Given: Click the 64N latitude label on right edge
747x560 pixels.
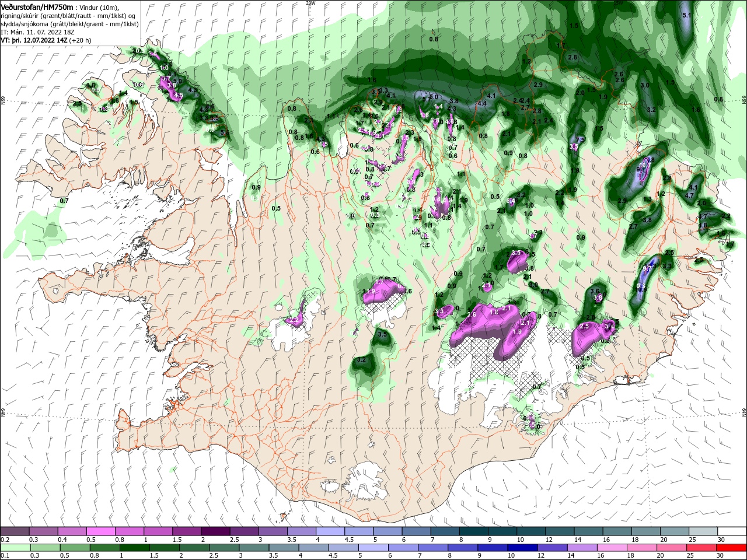Looking at the screenshot, I should tap(744, 412).
